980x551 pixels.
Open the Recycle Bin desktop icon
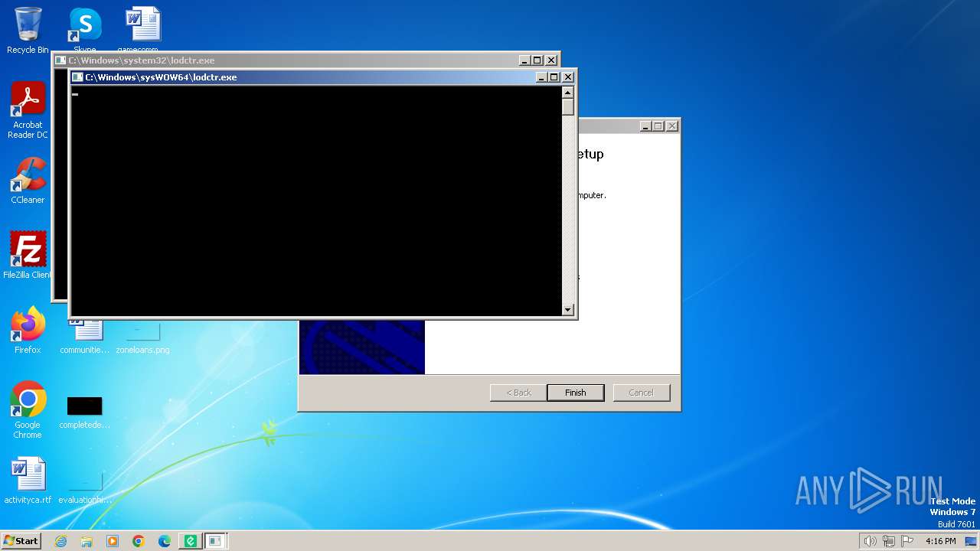(28, 31)
